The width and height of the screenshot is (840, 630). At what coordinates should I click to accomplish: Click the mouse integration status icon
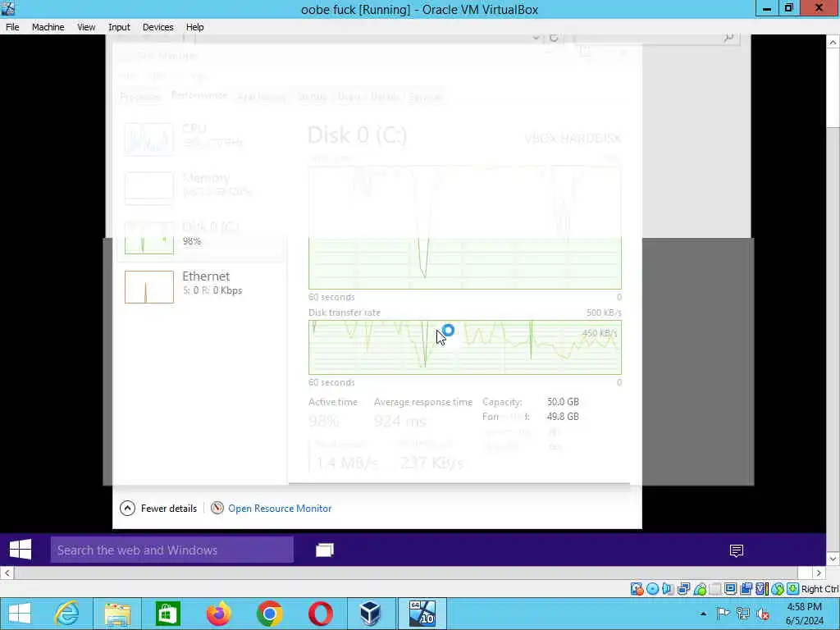778,589
